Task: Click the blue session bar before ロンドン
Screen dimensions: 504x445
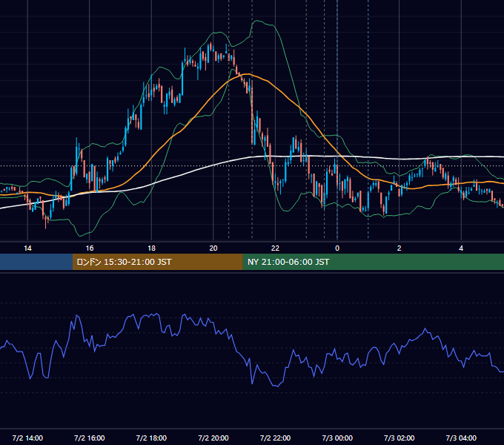Action: pos(36,262)
